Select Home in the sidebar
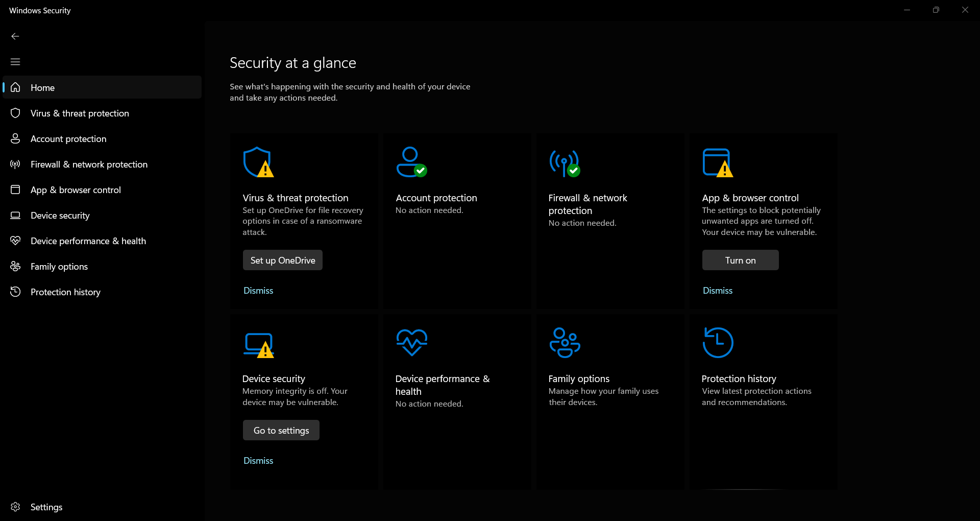Viewport: 980px width, 521px height. tap(102, 87)
